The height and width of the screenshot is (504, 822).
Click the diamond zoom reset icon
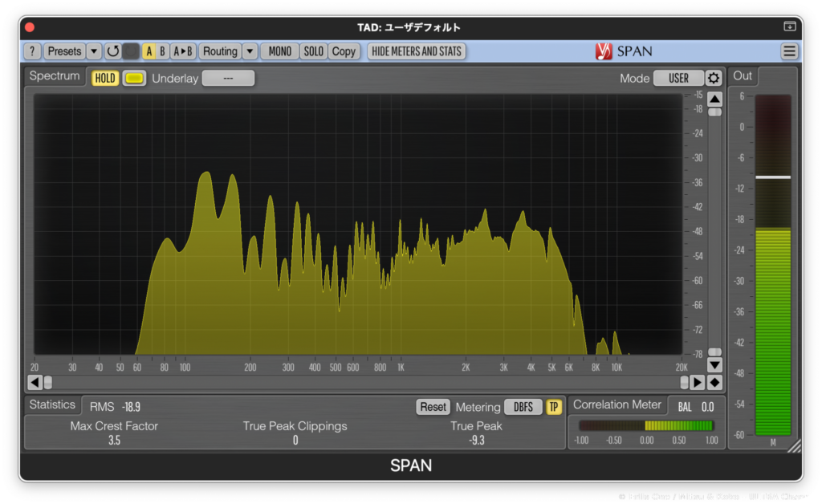tap(714, 383)
